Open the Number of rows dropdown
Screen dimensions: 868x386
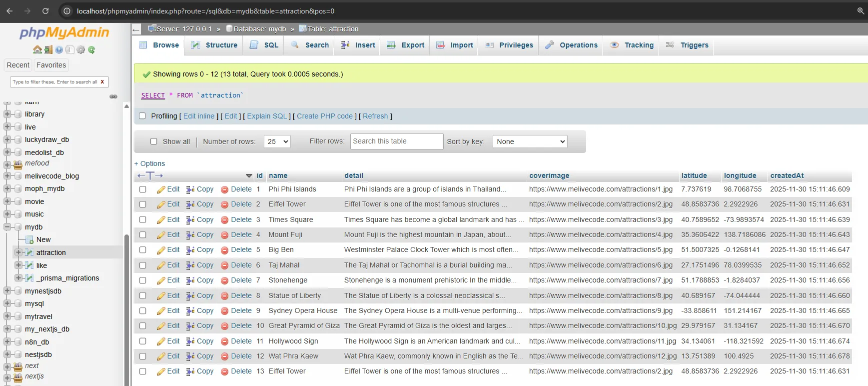point(277,141)
